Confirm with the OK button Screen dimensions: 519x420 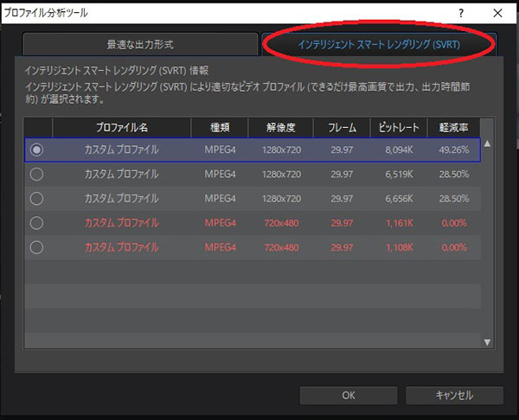pos(349,396)
